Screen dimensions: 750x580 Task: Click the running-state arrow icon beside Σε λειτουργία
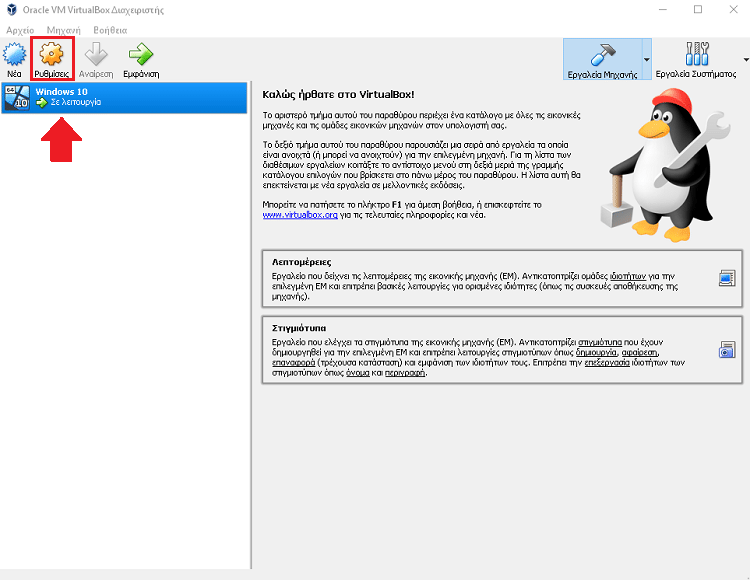[x=42, y=102]
